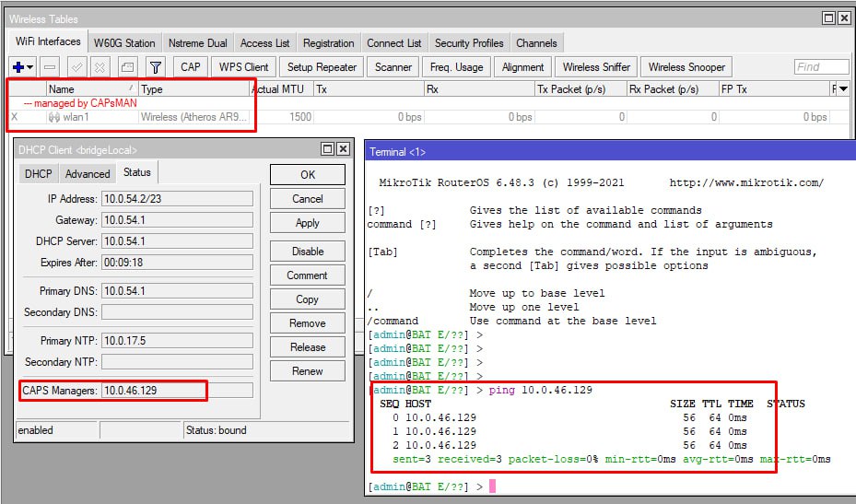Open the column chooser dropdown arrow

[x=843, y=88]
